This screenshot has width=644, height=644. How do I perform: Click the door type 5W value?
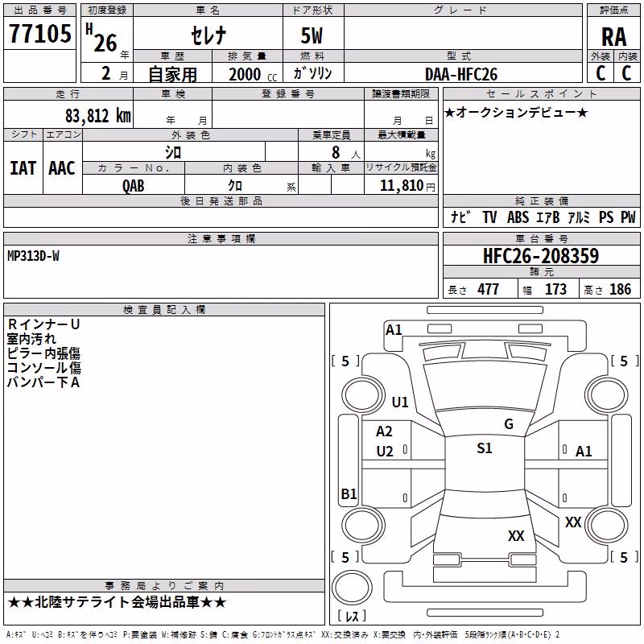(x=312, y=35)
